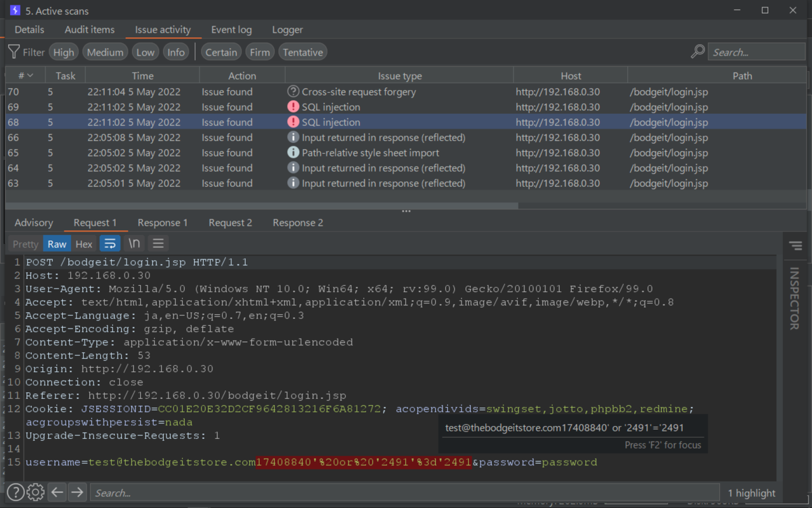
Task: Open the help question mark icon
Action: 16,492
